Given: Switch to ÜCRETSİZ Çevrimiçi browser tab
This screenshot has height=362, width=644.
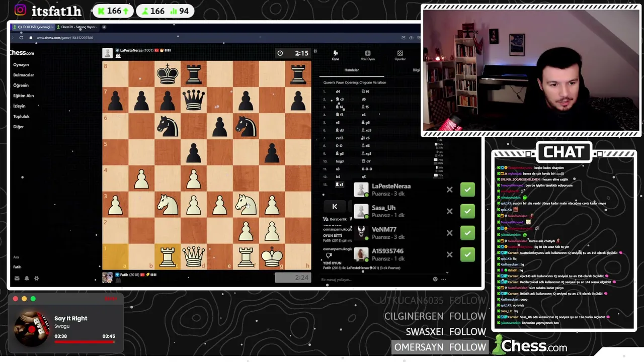Looking at the screenshot, I should (33, 27).
